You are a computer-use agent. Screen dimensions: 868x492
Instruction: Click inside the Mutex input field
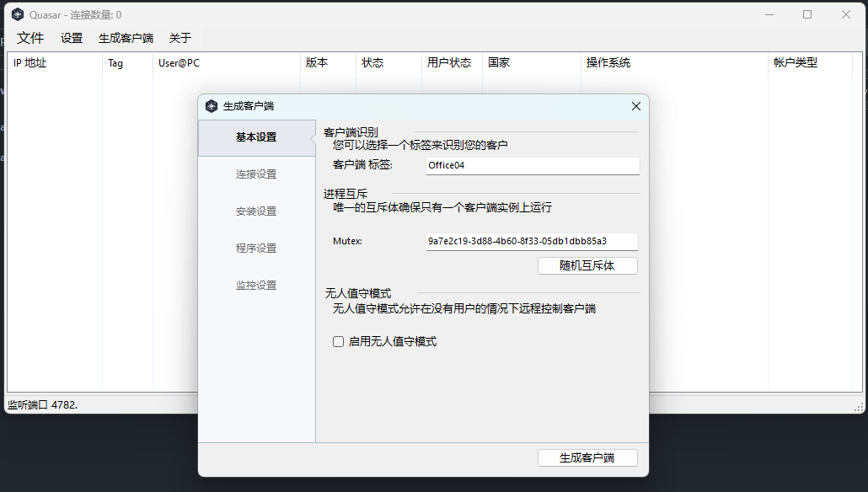[x=532, y=242]
